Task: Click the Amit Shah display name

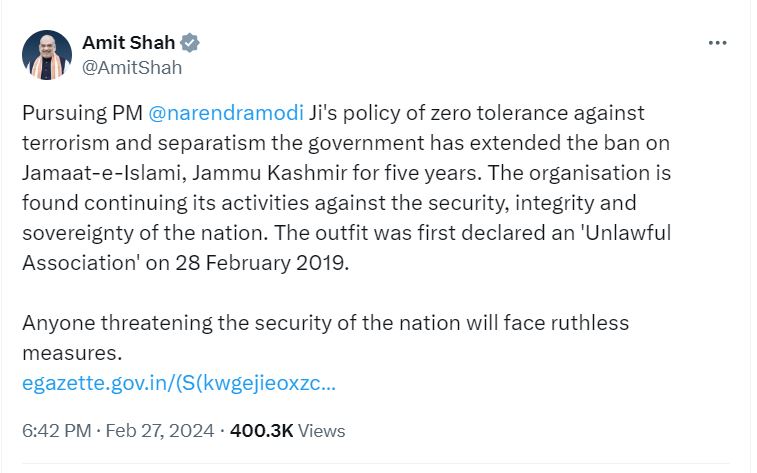Action: point(128,43)
